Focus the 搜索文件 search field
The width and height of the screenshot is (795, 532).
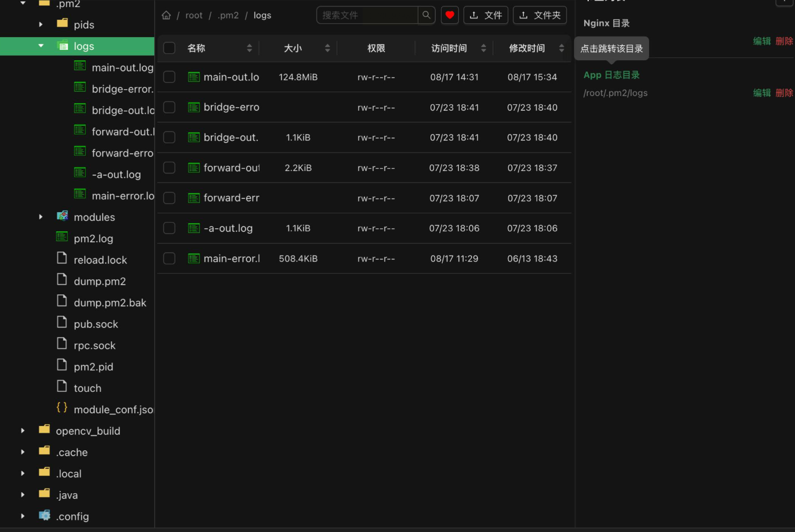pos(367,15)
